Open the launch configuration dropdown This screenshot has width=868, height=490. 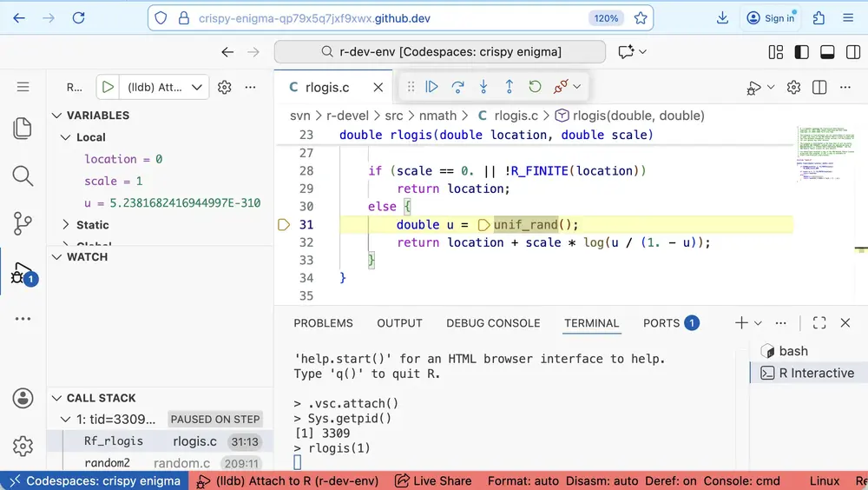[x=198, y=87]
